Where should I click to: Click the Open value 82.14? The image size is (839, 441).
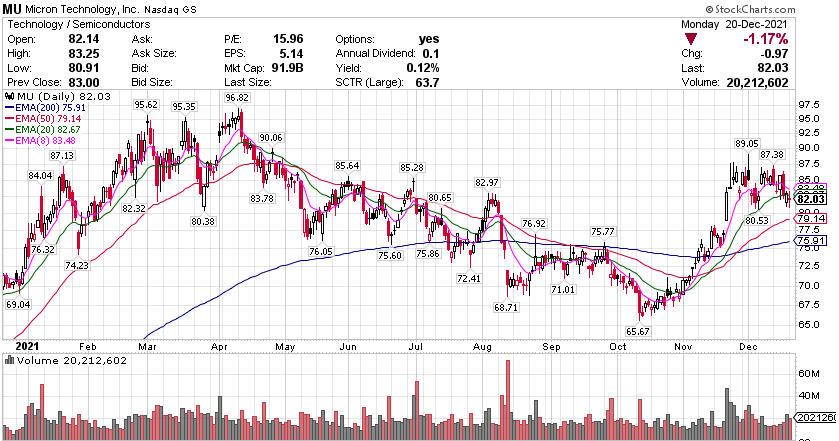pyautogui.click(x=83, y=39)
